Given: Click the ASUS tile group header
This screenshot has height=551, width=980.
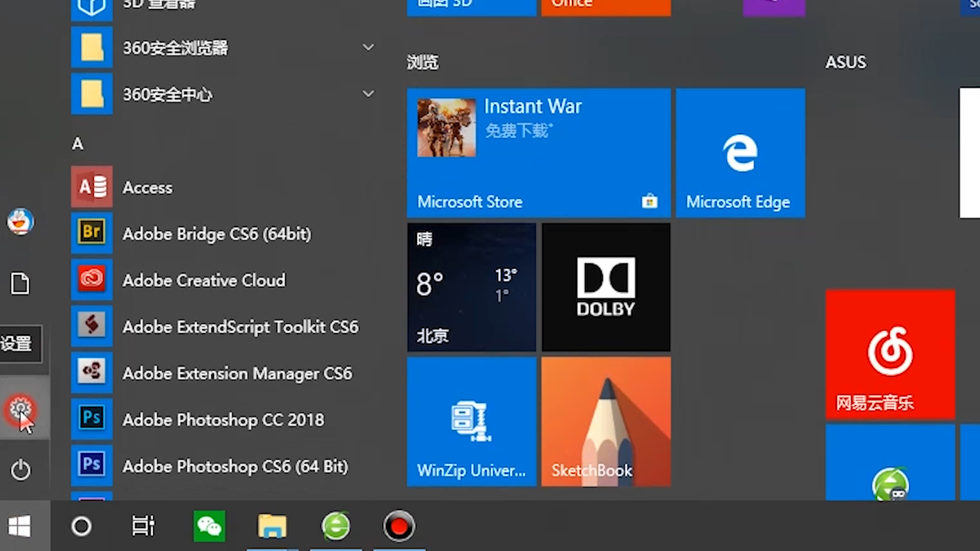Looking at the screenshot, I should tap(846, 62).
